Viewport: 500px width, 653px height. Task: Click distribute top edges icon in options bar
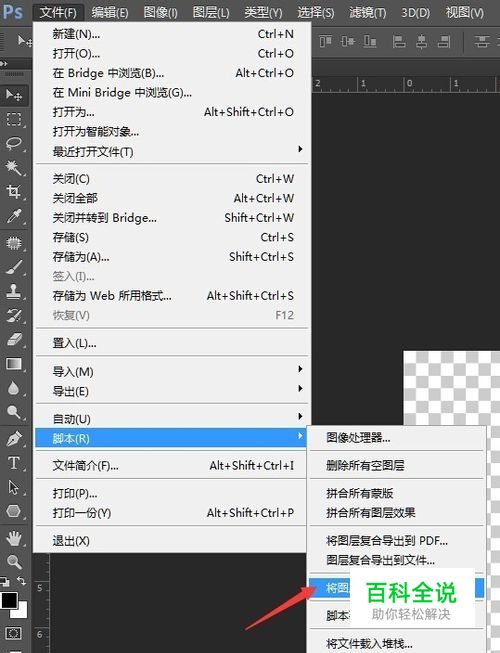482,41
